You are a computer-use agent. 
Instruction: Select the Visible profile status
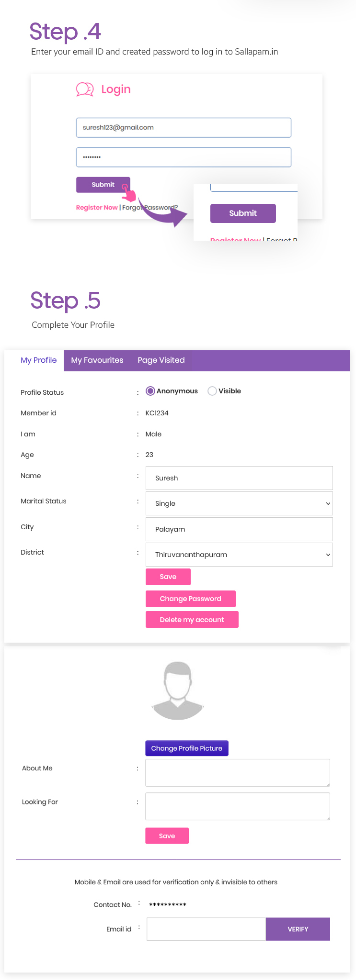[x=212, y=391]
